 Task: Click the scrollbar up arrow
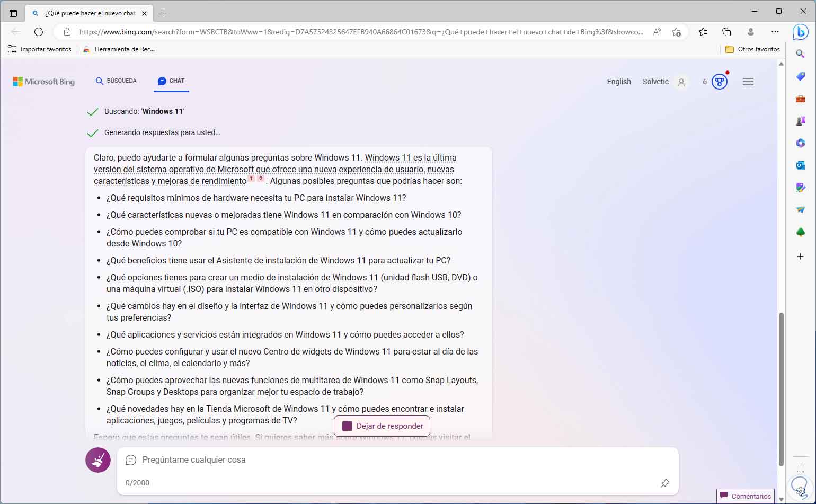click(x=780, y=64)
